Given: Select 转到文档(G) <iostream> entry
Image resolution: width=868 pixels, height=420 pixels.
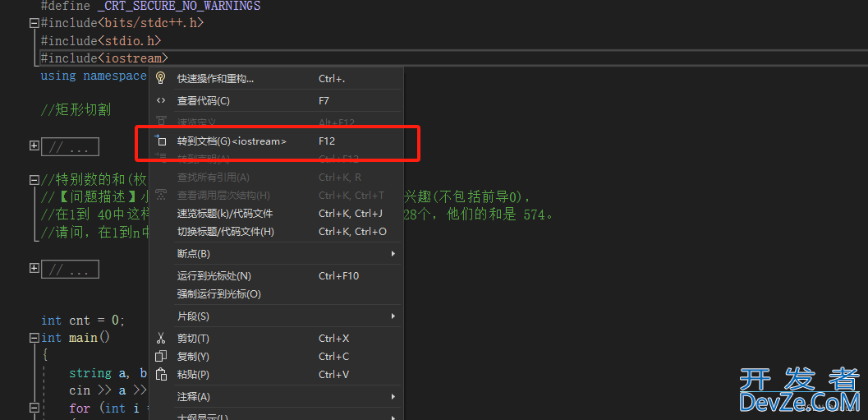Looking at the screenshot, I should pyautogui.click(x=277, y=141).
